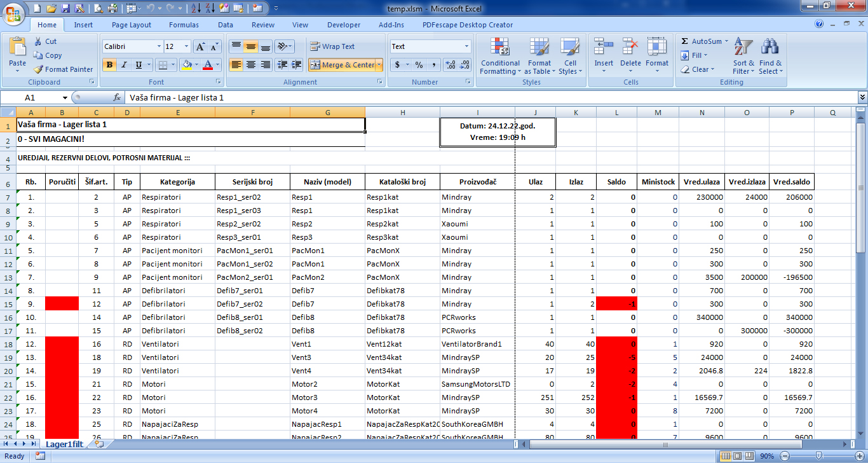Viewport: 868px width, 463px height.
Task: Click Format cells button in Cells group
Action: [x=657, y=56]
